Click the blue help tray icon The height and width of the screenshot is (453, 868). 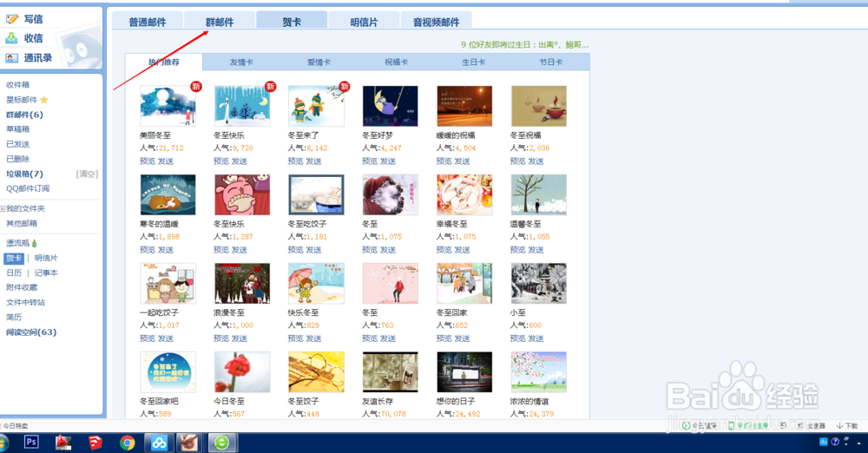tap(835, 442)
